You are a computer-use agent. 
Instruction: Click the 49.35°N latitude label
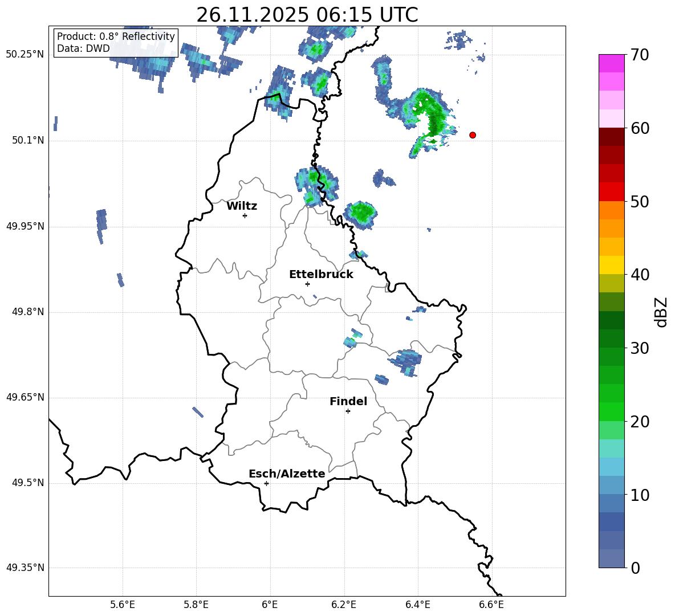[x=25, y=568]
